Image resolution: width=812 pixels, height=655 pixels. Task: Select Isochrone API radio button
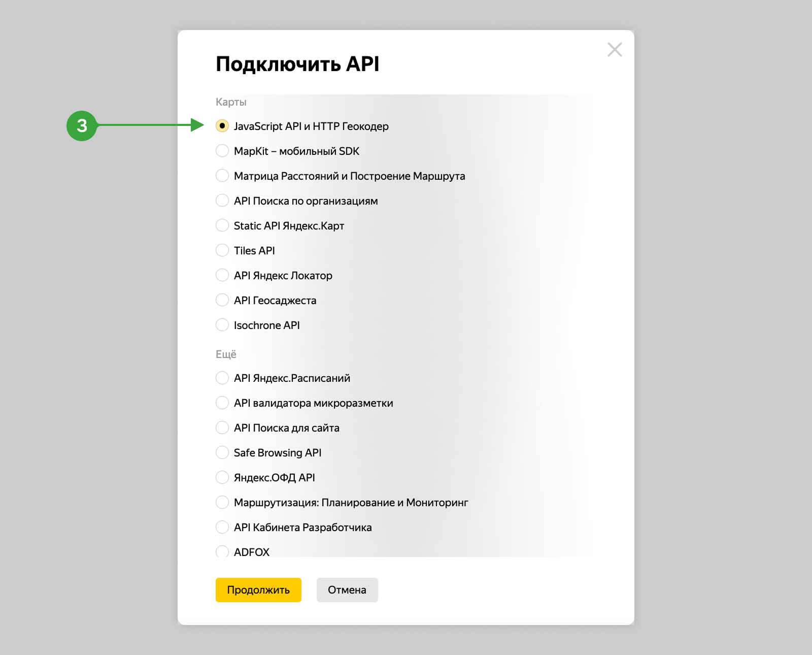(x=222, y=325)
